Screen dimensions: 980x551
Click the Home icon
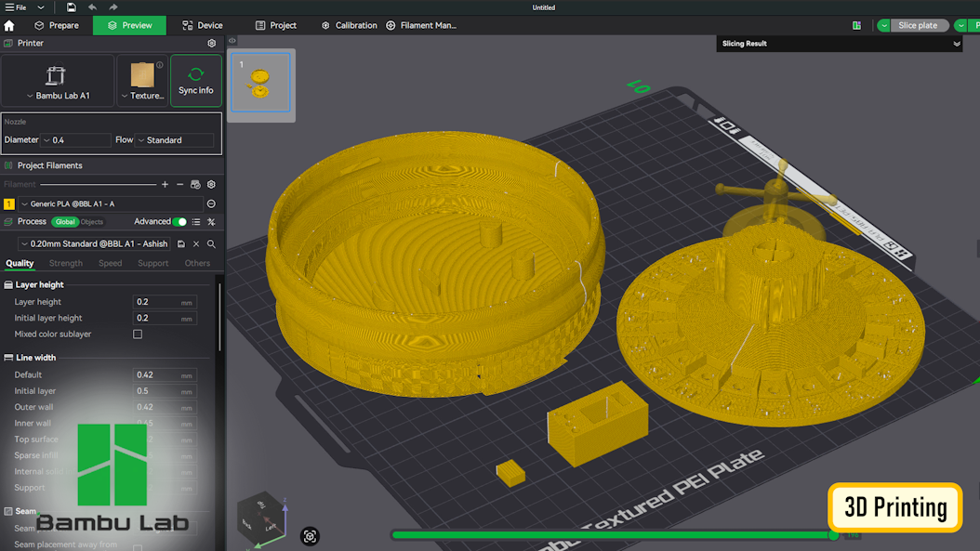(8, 26)
